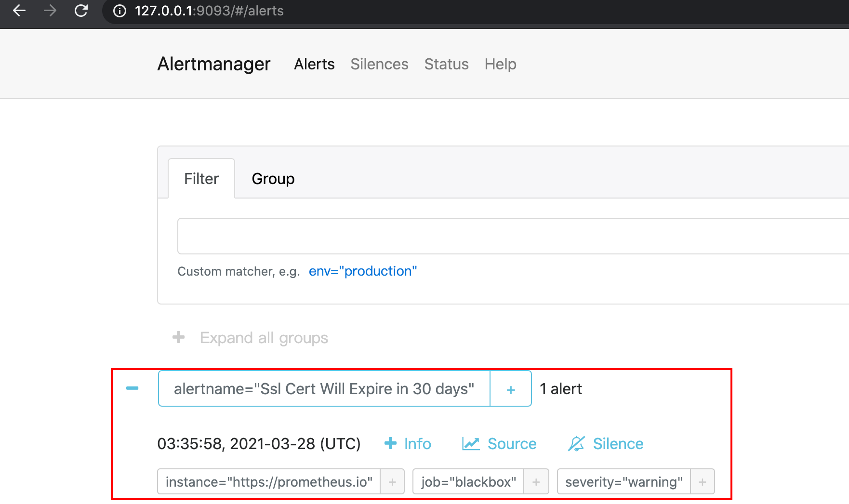The image size is (849, 504).
Task: Open the alert Source graph link
Action: coord(499,444)
